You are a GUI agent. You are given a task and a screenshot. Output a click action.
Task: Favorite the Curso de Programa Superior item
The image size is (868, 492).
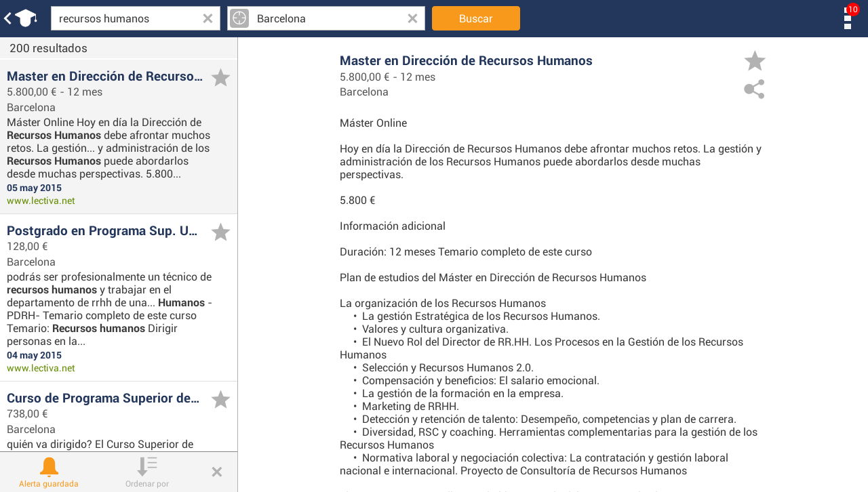click(x=220, y=400)
